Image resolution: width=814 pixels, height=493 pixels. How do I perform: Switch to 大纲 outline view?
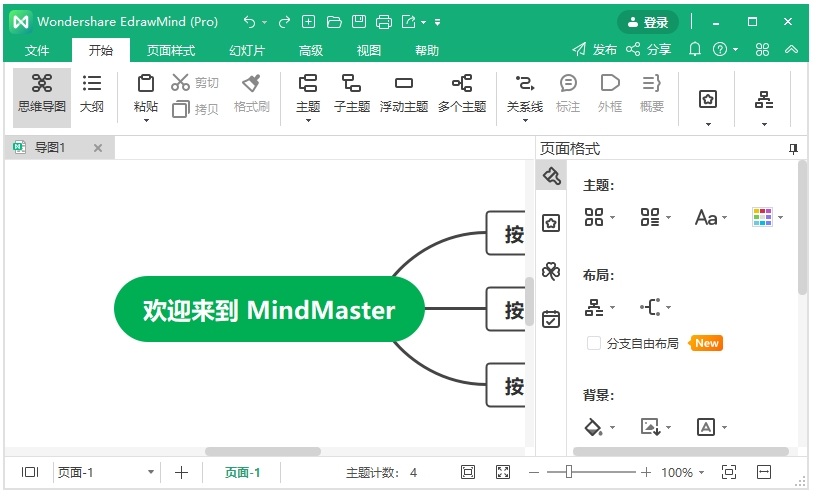coord(92,93)
